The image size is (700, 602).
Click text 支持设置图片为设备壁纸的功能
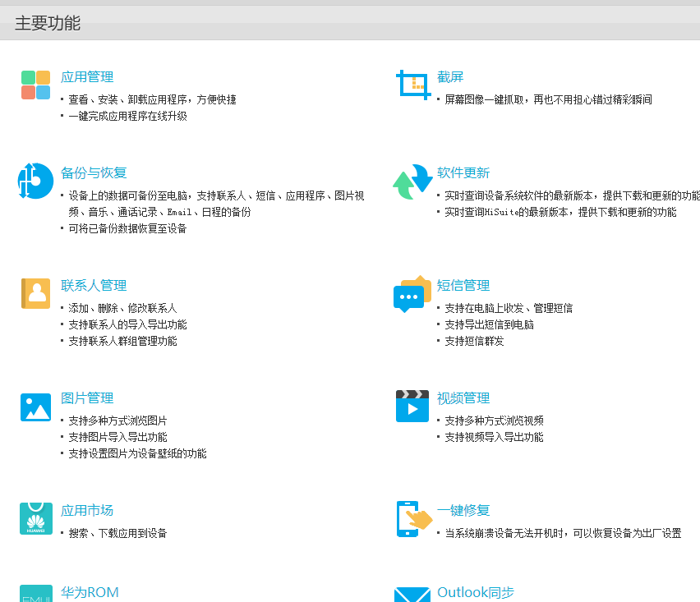pyautogui.click(x=137, y=454)
